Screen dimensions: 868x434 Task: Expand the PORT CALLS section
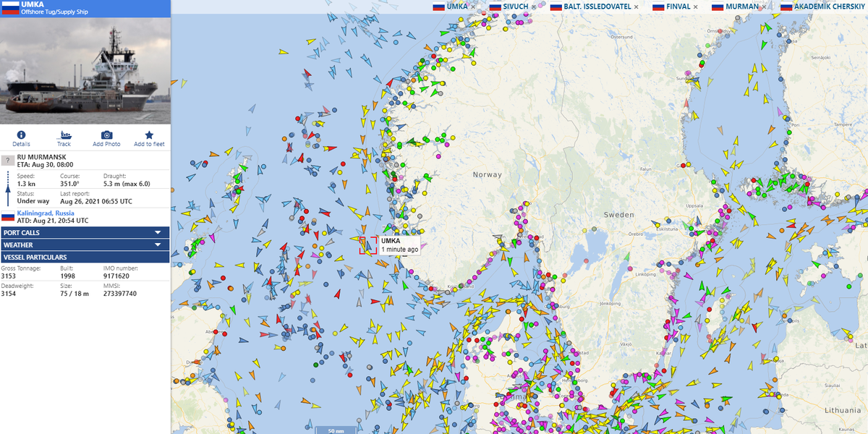85,233
